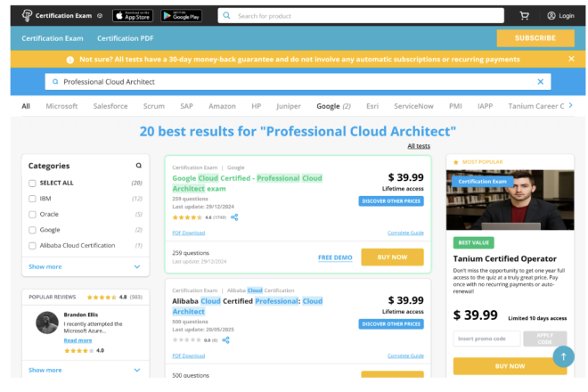Try the FREE DEMO for Google exam
Image resolution: width=588 pixels, height=392 pixels.
[335, 257]
